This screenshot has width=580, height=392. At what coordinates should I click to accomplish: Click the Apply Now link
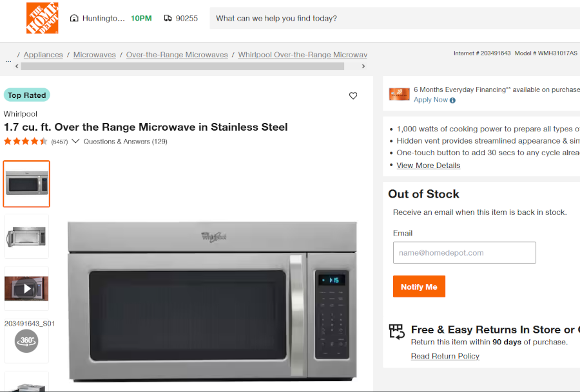[x=430, y=100]
